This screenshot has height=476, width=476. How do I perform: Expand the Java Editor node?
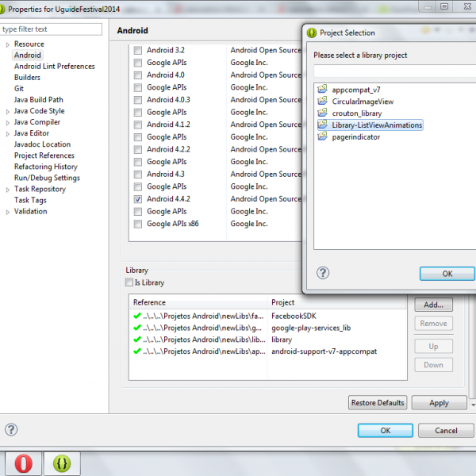click(8, 134)
